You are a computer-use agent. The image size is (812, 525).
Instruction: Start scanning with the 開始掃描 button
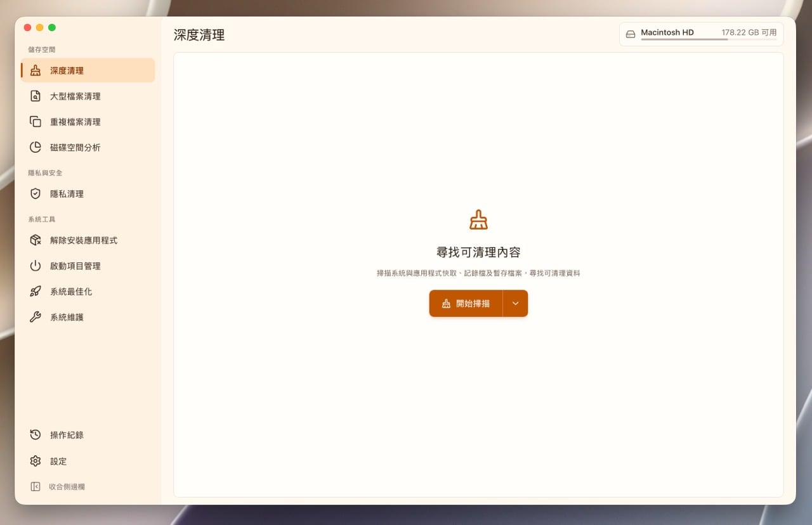pyautogui.click(x=466, y=303)
